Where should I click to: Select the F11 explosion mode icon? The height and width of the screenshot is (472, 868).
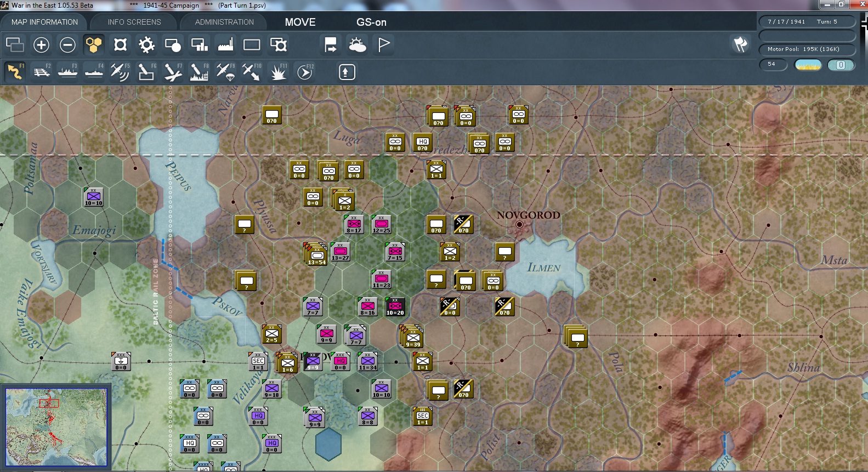pyautogui.click(x=278, y=72)
